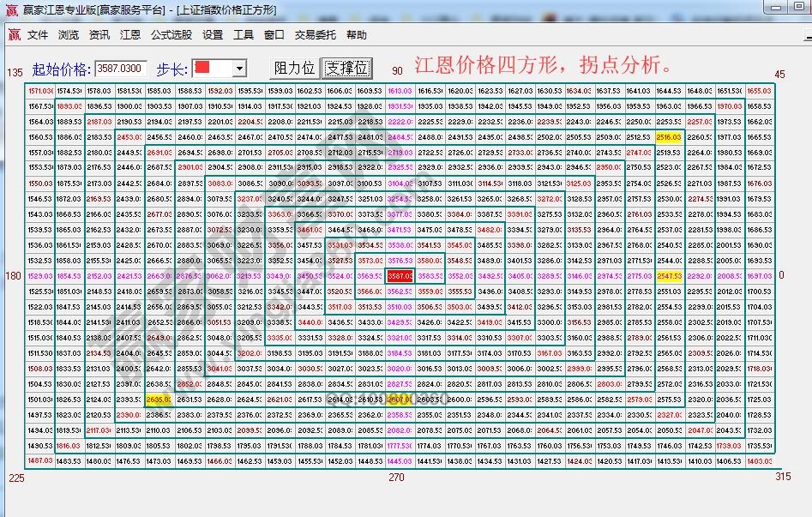This screenshot has height=517, width=812.
Task: Open the 设置 menu
Action: click(211, 35)
